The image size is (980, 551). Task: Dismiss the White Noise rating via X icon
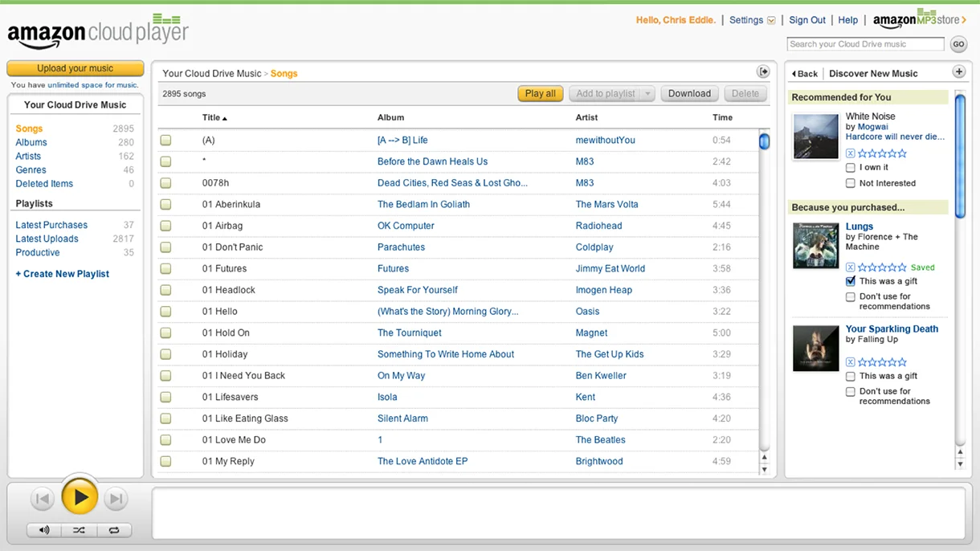tap(851, 153)
